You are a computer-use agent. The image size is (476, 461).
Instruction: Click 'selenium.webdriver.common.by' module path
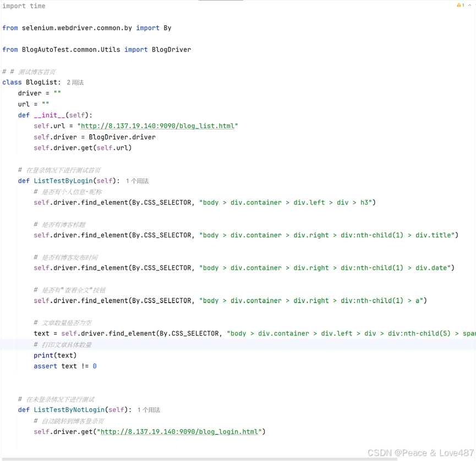click(77, 28)
